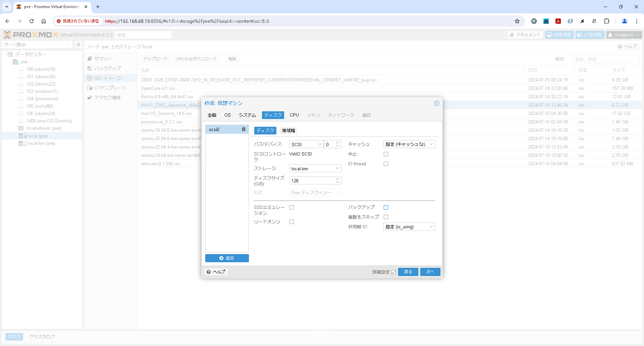
Task: Click the 追加 (Add) disk button
Action: (x=227, y=258)
